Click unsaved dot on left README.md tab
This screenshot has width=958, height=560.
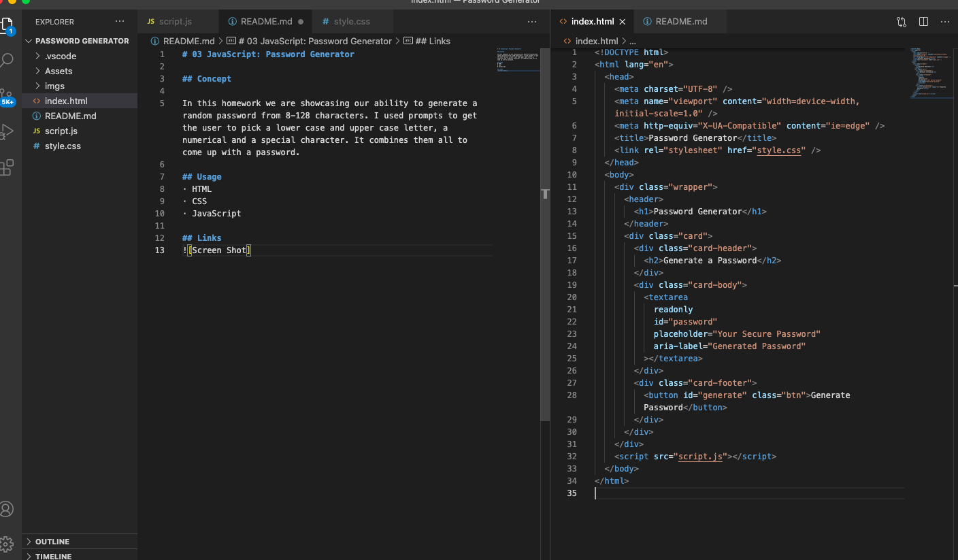coord(300,22)
